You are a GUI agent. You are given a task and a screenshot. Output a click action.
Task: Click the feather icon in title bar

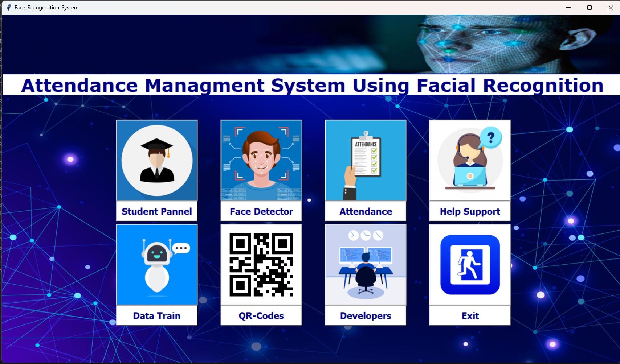[9, 7]
